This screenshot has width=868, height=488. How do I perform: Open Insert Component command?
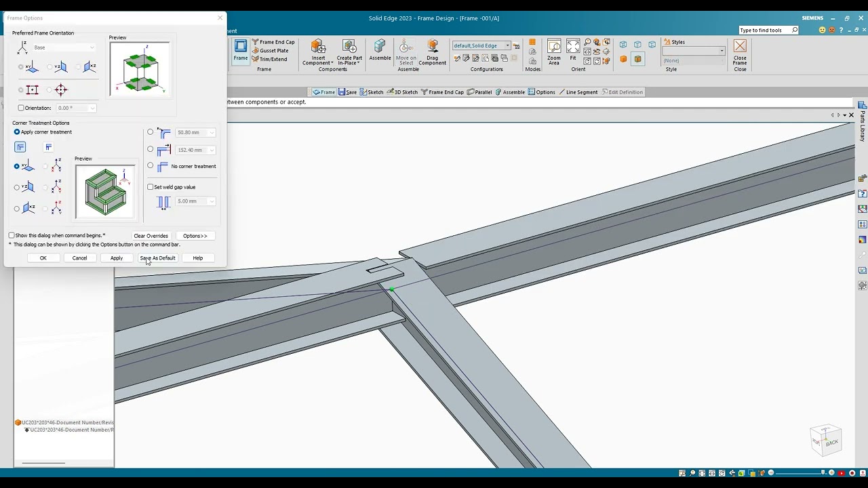tap(318, 52)
